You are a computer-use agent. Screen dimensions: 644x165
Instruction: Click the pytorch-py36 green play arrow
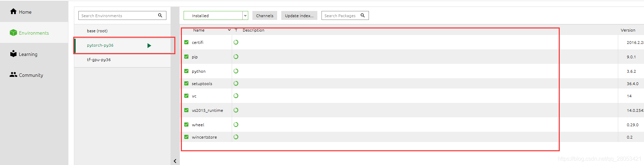pyautogui.click(x=149, y=46)
